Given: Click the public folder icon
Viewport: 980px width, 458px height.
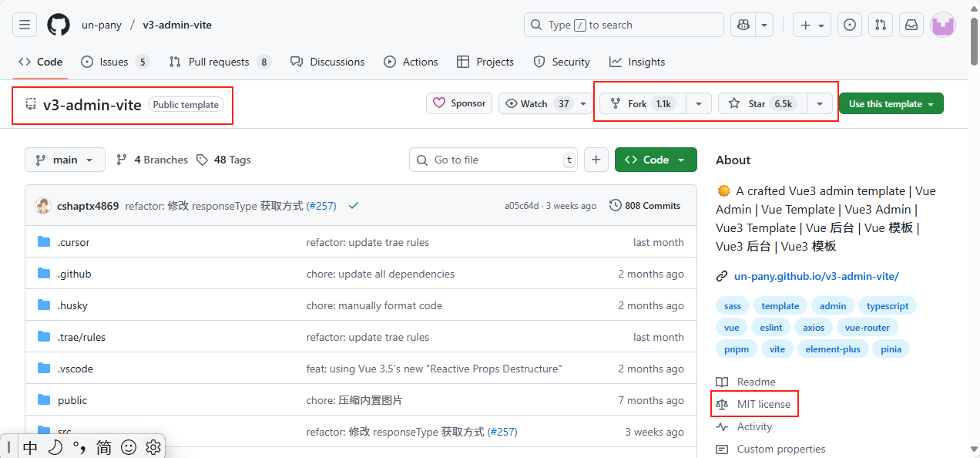Looking at the screenshot, I should coord(44,400).
